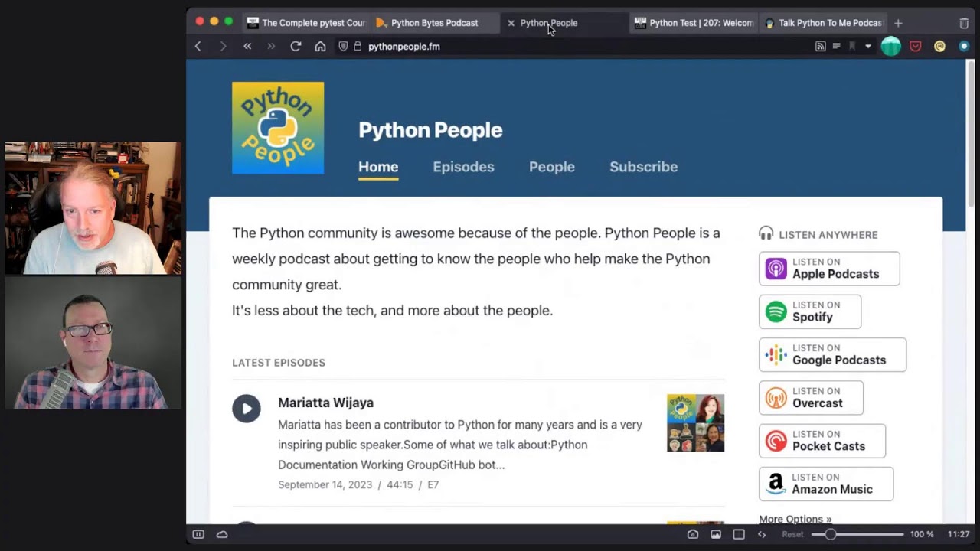Open the Episodes section of Python People
The image size is (980, 551).
click(x=463, y=167)
